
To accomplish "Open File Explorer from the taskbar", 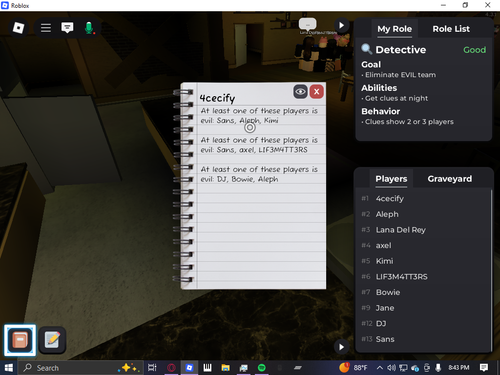I will click(225, 368).
